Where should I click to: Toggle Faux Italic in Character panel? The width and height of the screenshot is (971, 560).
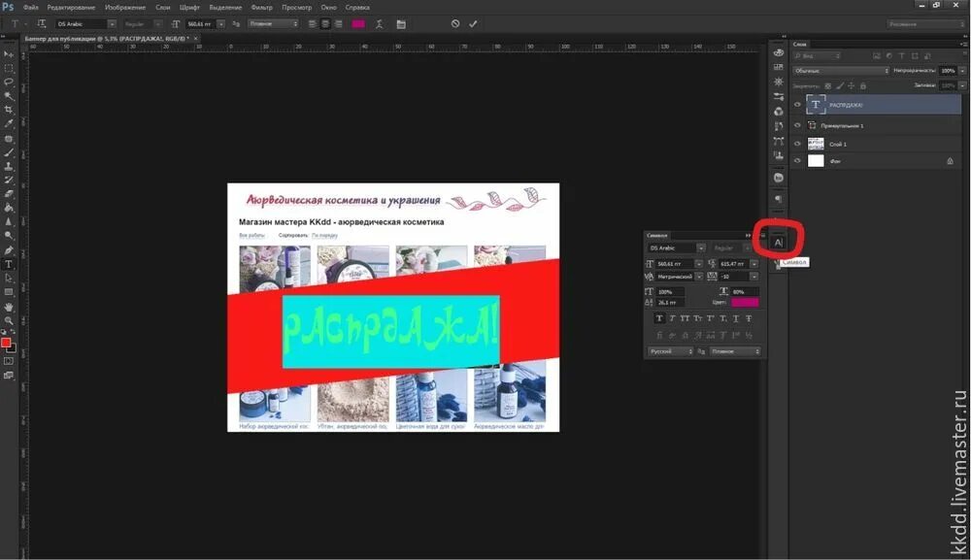pyautogui.click(x=672, y=318)
